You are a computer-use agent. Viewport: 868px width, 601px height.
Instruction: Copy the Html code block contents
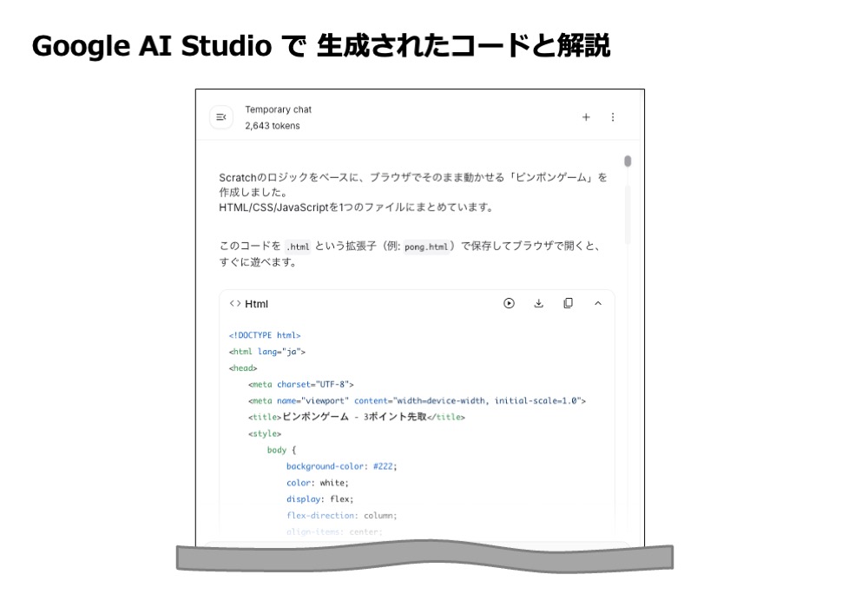[568, 303]
